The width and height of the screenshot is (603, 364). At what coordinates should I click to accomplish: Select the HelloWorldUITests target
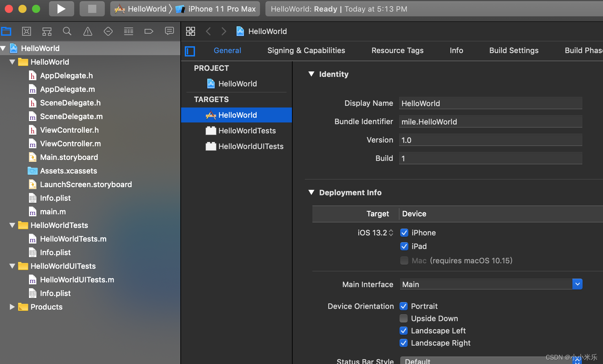pos(237,146)
